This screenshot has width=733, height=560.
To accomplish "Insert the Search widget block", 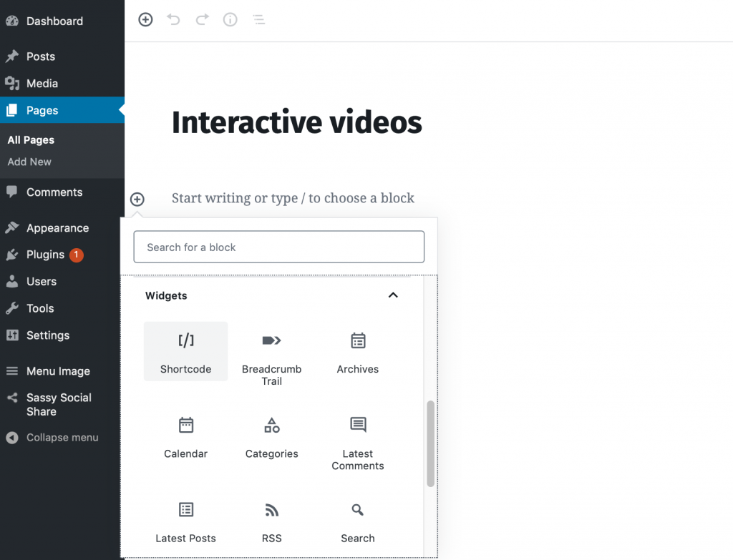I will click(358, 521).
